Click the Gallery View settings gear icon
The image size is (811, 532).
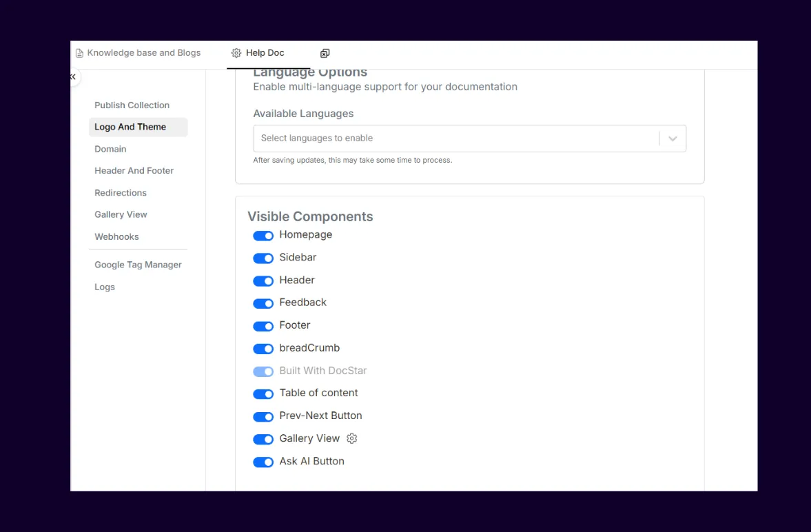(x=352, y=438)
